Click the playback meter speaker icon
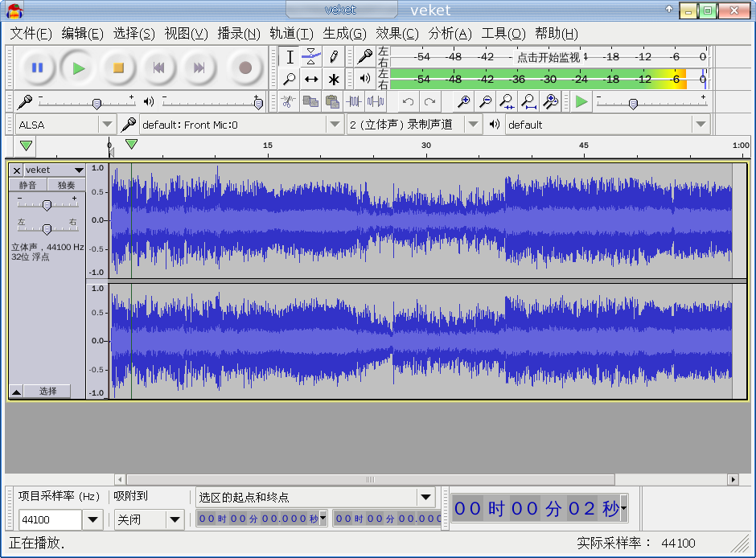756x558 pixels. pyautogui.click(x=365, y=78)
